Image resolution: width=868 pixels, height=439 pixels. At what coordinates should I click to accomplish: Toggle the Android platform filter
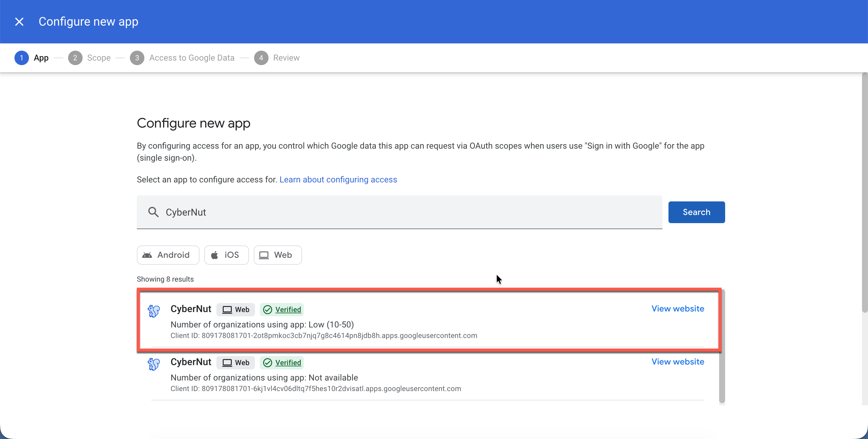tap(168, 255)
